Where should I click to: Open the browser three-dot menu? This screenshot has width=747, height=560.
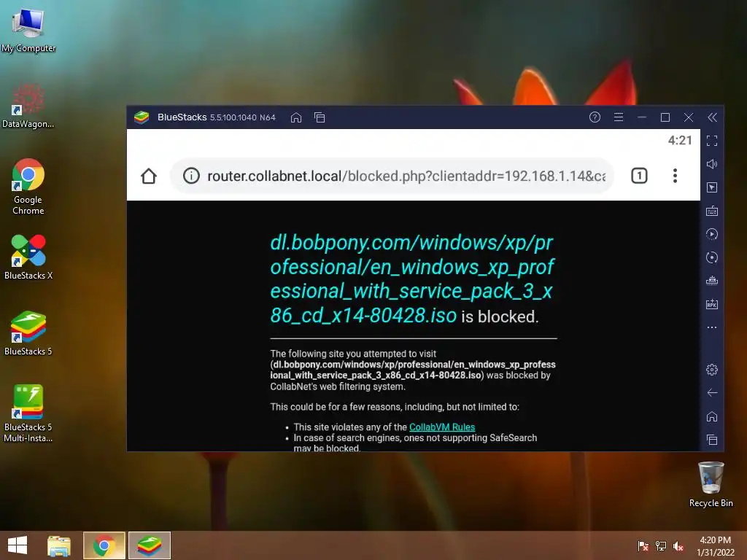[675, 176]
